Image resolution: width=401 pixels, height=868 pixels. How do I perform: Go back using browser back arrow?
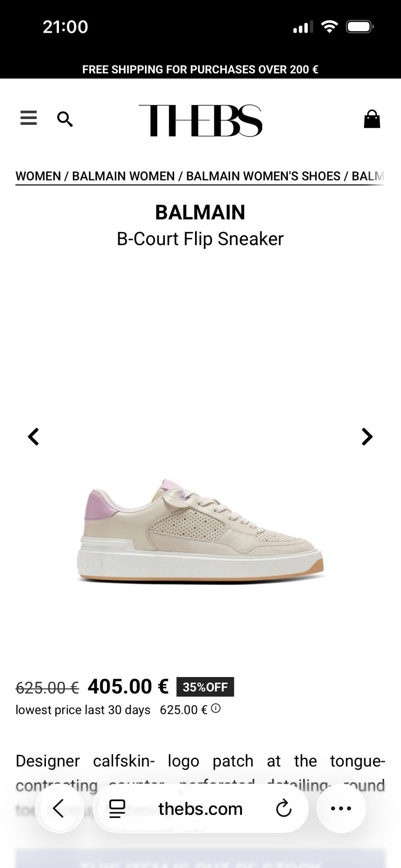[59, 808]
